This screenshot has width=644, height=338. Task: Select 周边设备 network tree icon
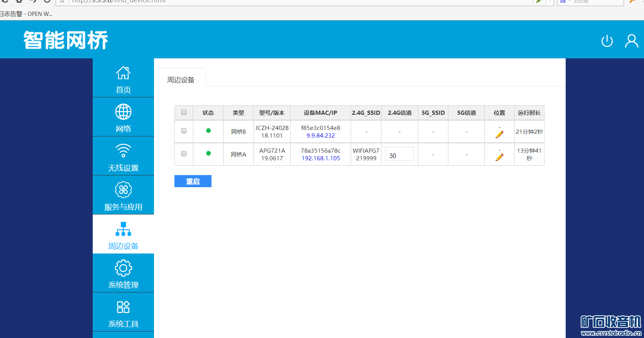pos(123,229)
